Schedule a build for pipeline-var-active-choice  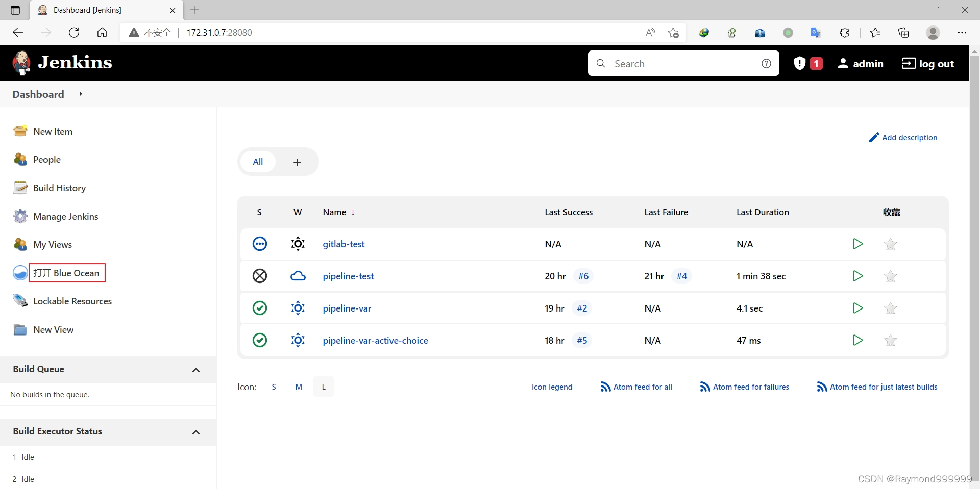(x=857, y=340)
